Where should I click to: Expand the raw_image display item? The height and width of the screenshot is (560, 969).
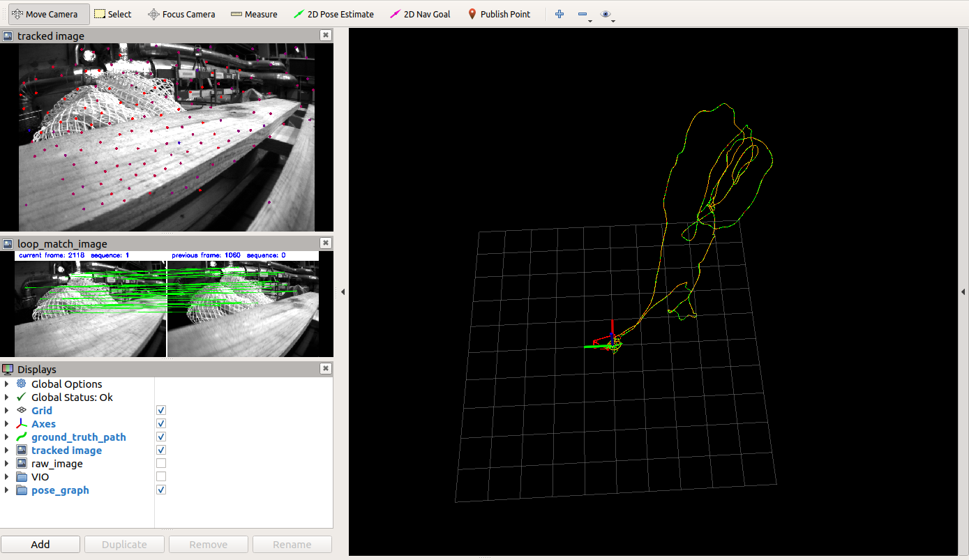coord(7,464)
